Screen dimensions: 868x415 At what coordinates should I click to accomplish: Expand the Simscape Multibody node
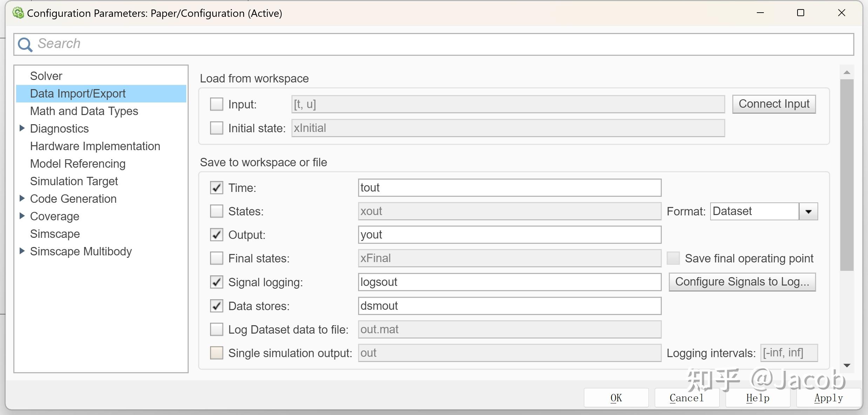pyautogui.click(x=22, y=251)
